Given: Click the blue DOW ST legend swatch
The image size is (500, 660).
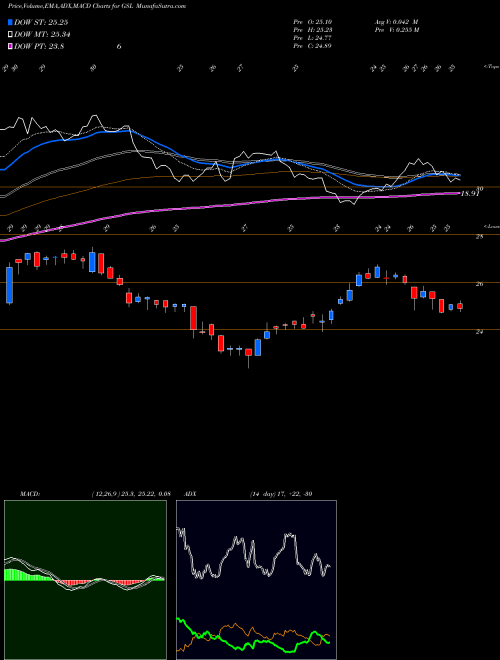Looking at the screenshot, I should 10,22.
